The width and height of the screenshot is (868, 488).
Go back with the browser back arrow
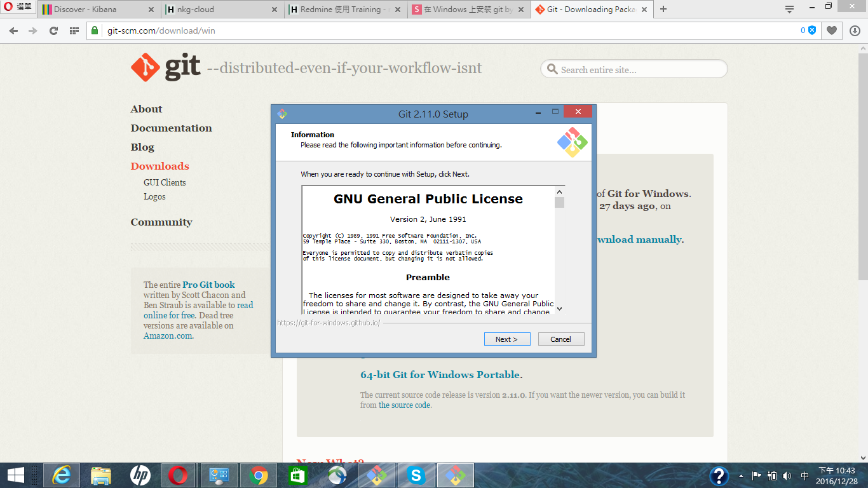point(13,30)
